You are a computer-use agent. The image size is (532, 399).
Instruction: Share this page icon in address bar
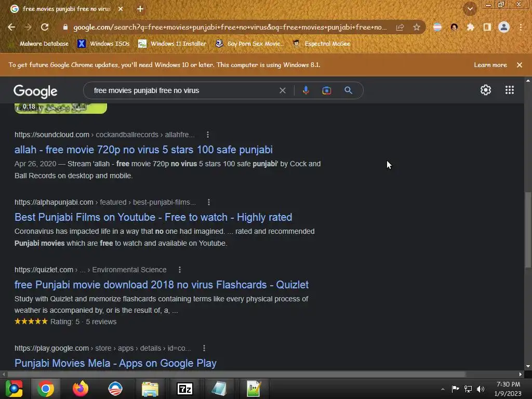pyautogui.click(x=400, y=27)
